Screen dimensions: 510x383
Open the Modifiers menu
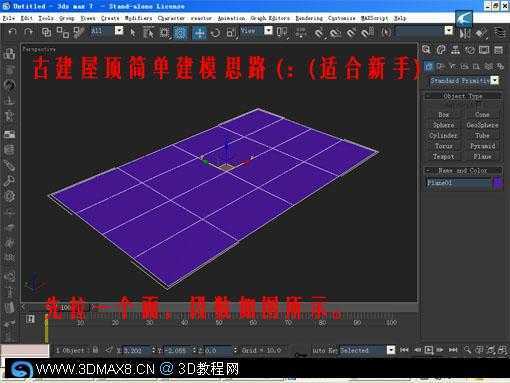pos(138,18)
